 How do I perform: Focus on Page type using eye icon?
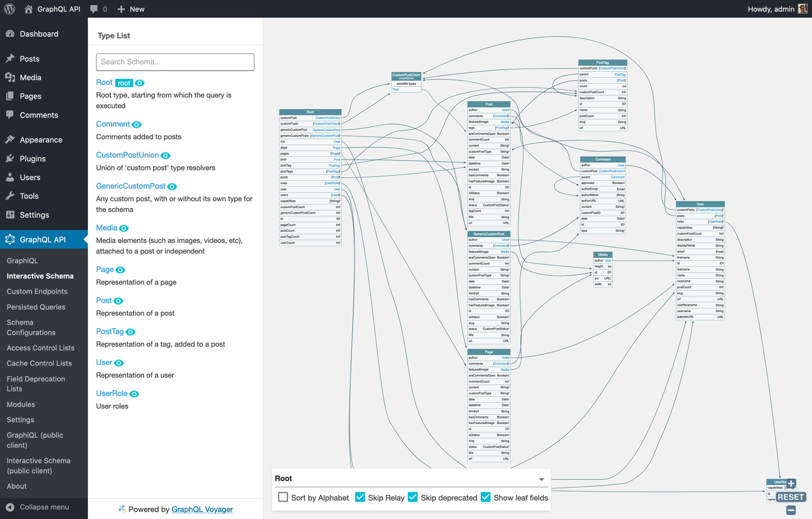121,270
